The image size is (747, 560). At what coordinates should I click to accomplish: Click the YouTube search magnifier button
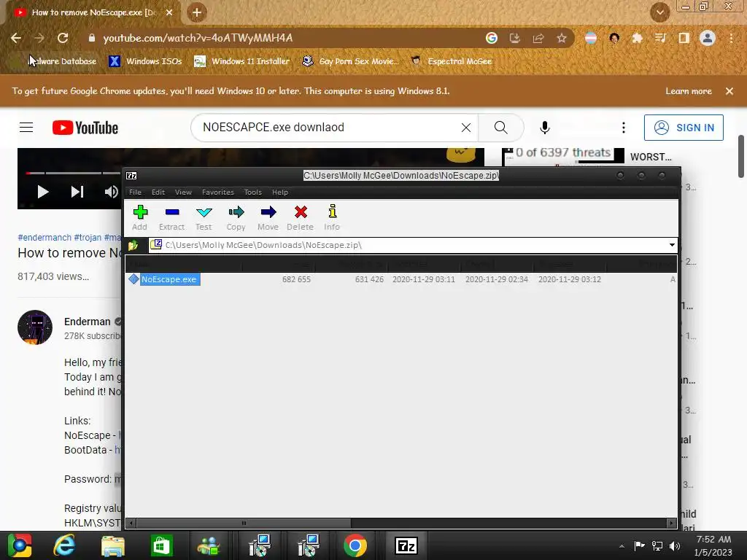500,128
